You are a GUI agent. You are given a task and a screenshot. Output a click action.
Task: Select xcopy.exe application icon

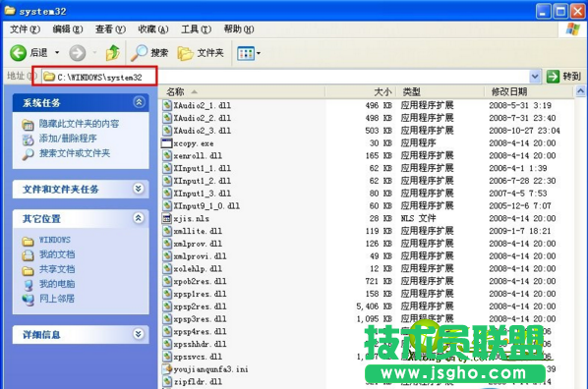(166, 143)
